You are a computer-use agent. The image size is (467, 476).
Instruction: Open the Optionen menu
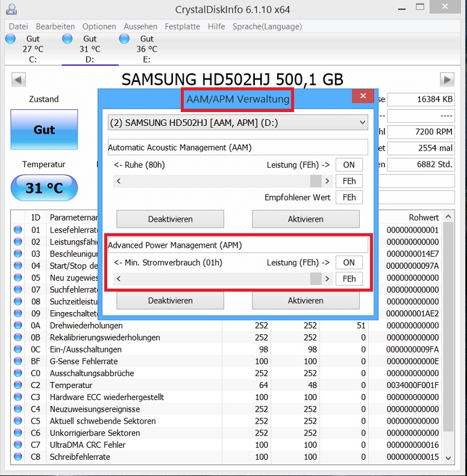click(x=99, y=27)
